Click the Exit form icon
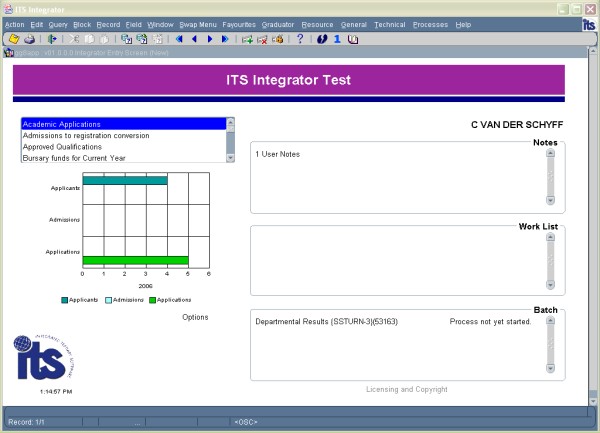600x433 pixels. 52,39
